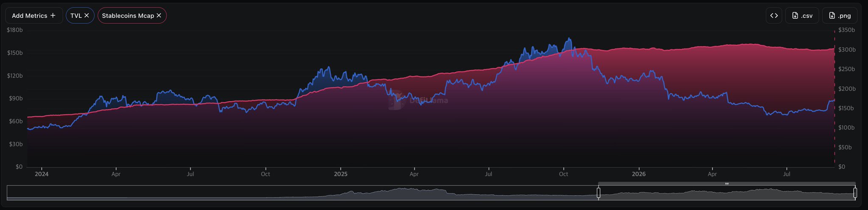Click the $100b right axis label
868x210 pixels.
847,128
